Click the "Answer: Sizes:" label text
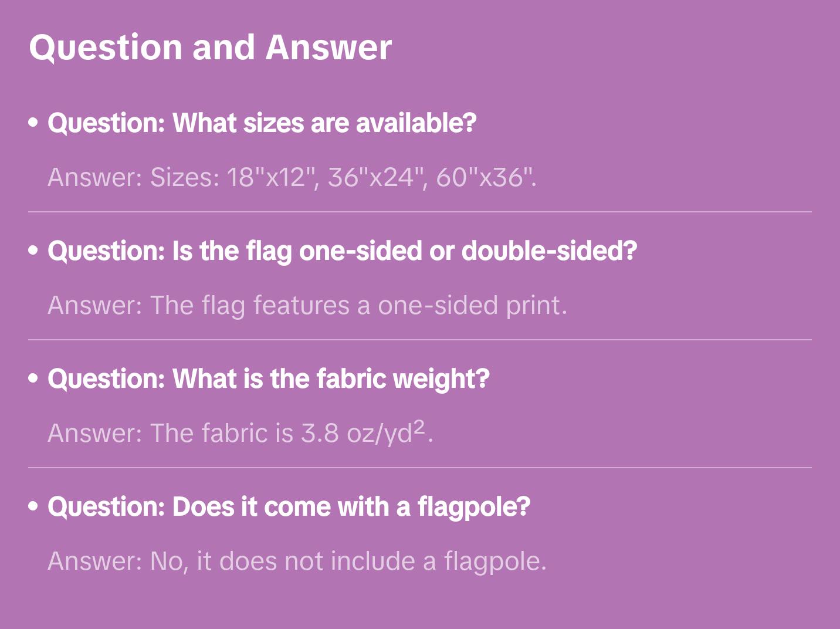Screen dimensions: 840x629 click(133, 177)
